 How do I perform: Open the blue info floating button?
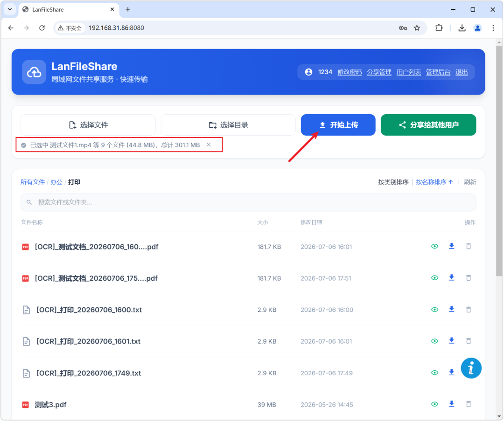point(471,368)
